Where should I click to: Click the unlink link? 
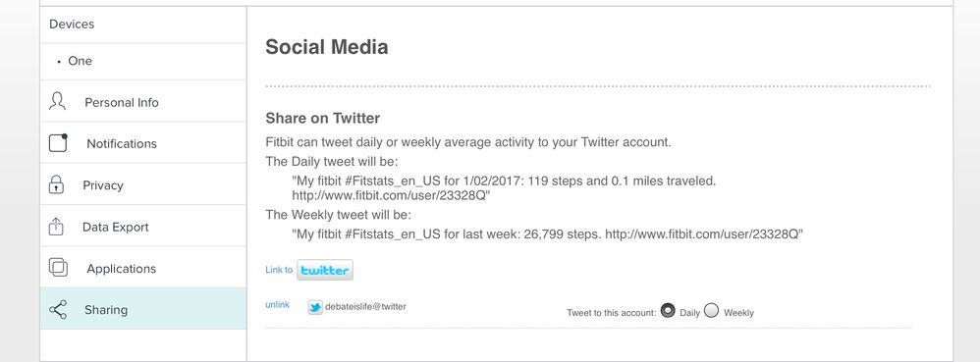pyautogui.click(x=278, y=304)
